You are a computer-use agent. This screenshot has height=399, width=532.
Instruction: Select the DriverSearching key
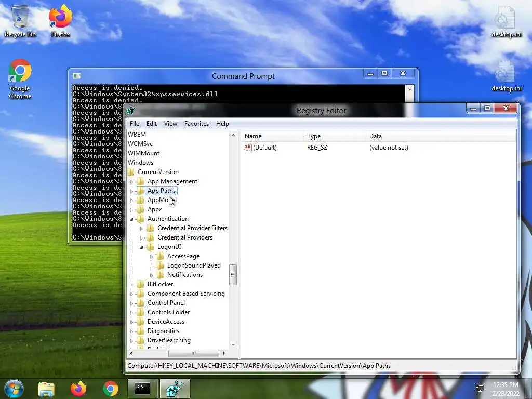pyautogui.click(x=169, y=340)
